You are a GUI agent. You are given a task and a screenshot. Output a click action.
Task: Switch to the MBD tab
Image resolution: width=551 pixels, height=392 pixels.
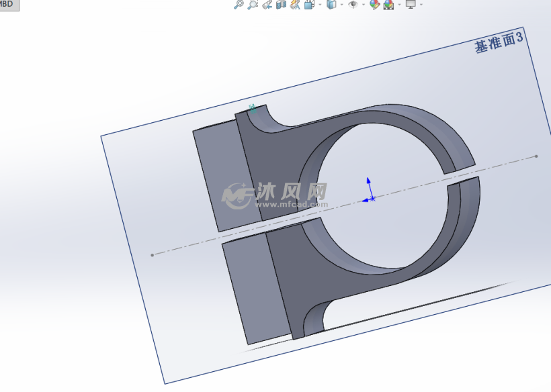pyautogui.click(x=8, y=5)
